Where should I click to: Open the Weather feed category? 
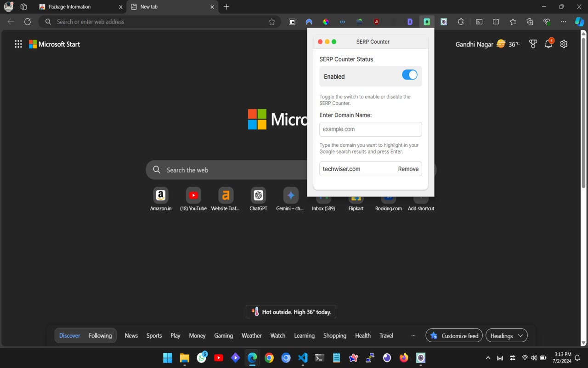251,335
